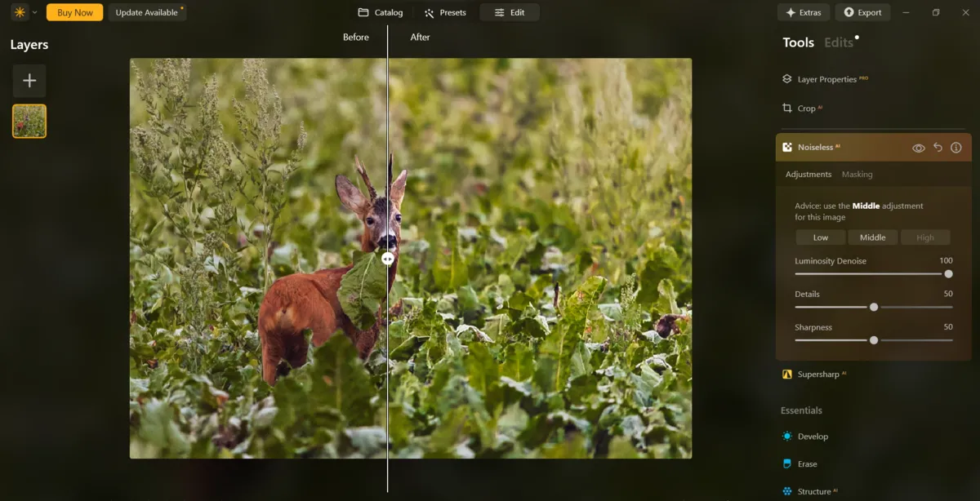Expand the Luminar app menu chevron

34,12
